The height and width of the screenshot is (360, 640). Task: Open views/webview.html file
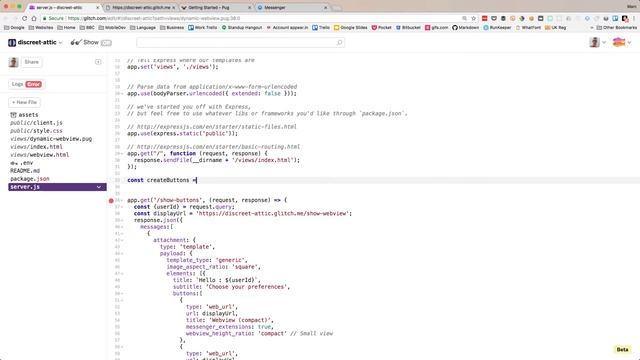40,155
